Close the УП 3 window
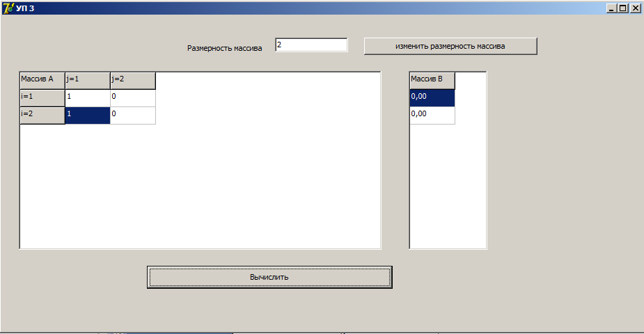This screenshot has height=334, width=644. 636,8
